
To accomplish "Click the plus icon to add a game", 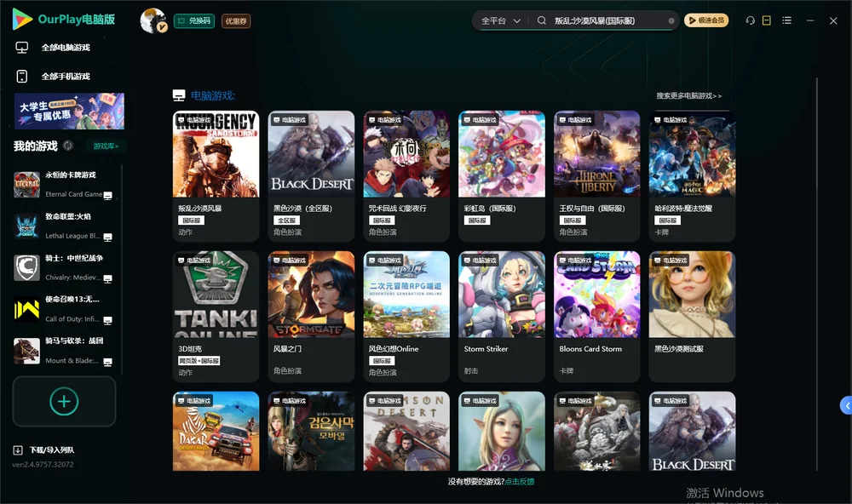I will [x=64, y=402].
